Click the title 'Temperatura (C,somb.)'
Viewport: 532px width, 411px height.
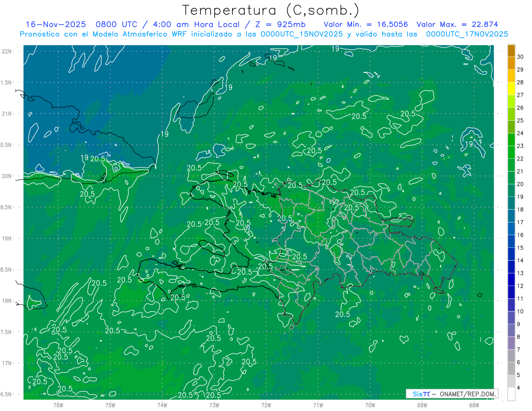coord(271,11)
